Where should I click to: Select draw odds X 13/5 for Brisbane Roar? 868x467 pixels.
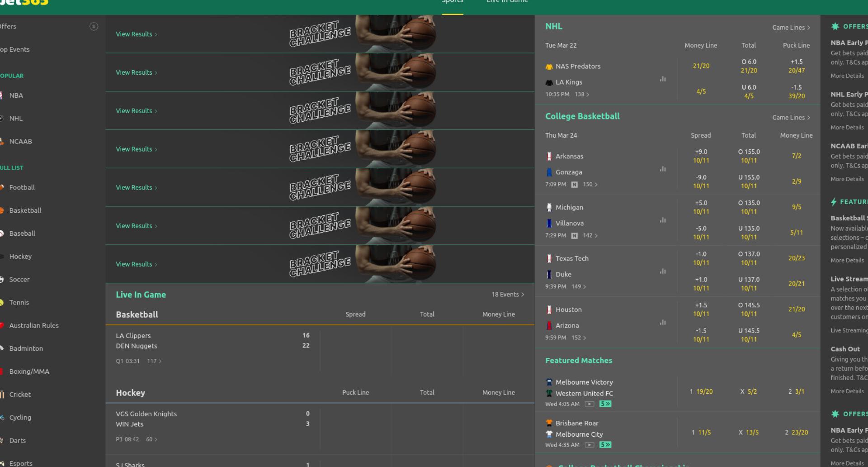tap(749, 433)
